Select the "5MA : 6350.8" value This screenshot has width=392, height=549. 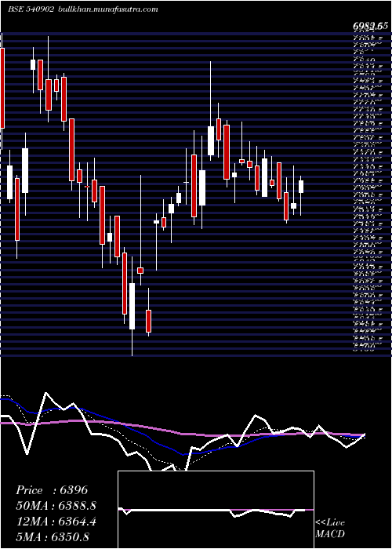point(51,536)
